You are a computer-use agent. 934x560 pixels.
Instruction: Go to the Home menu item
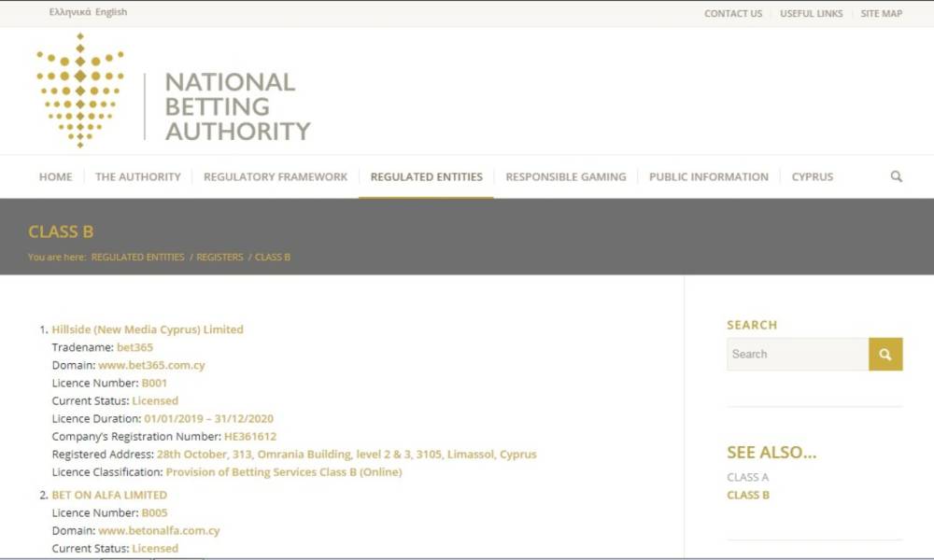[x=55, y=176]
